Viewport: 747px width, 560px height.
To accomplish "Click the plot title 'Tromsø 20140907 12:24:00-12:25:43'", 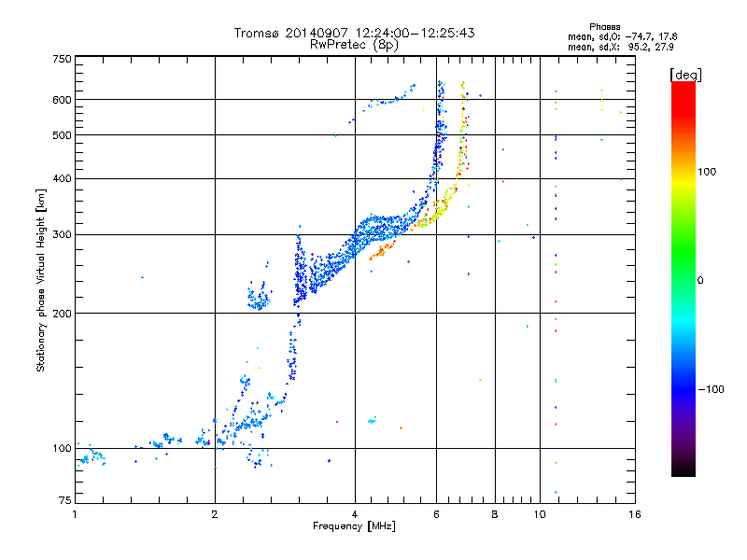I will pyautogui.click(x=354, y=33).
